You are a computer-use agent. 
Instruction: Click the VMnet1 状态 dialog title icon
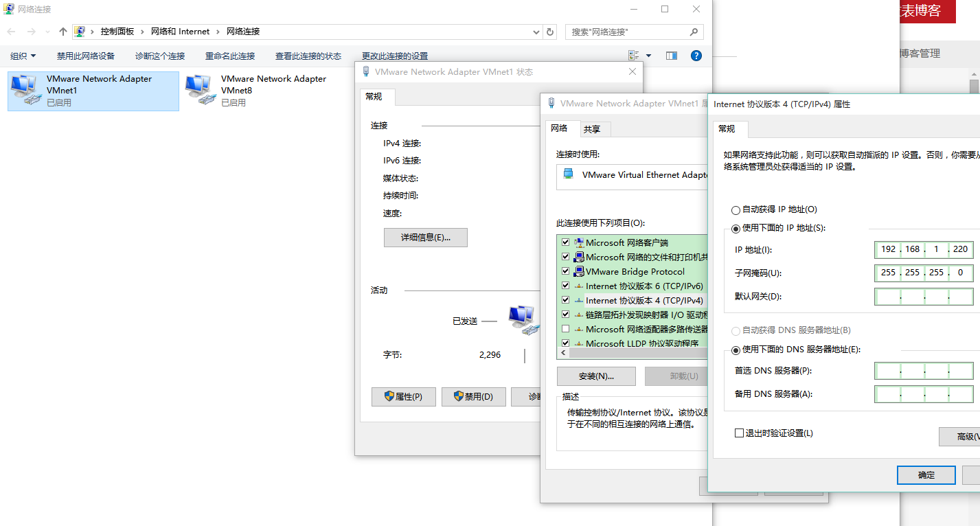(x=365, y=72)
